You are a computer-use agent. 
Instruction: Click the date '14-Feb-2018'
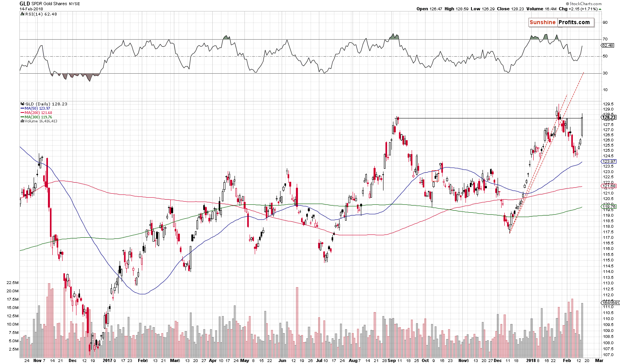(31, 9)
